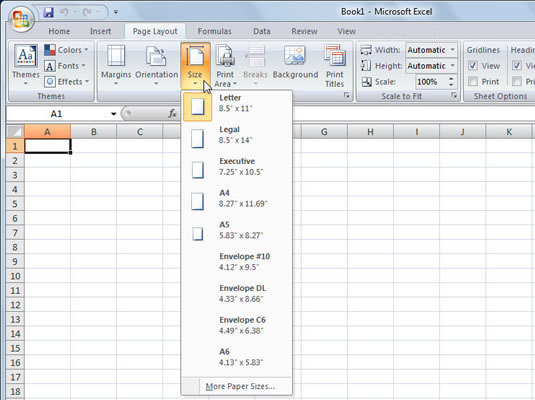Select column H header
Image resolution: width=535 pixels, height=400 pixels.
[x=370, y=132]
